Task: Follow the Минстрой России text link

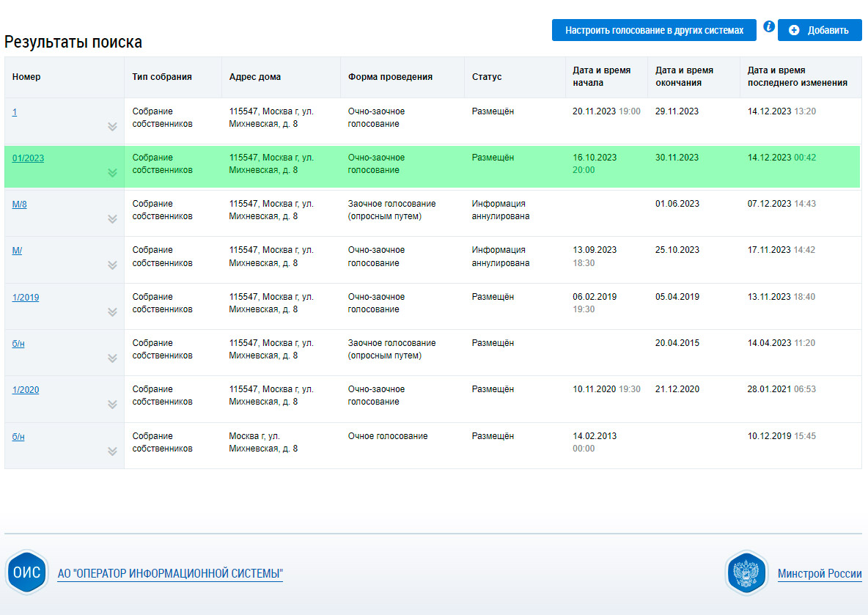Action: [x=819, y=574]
